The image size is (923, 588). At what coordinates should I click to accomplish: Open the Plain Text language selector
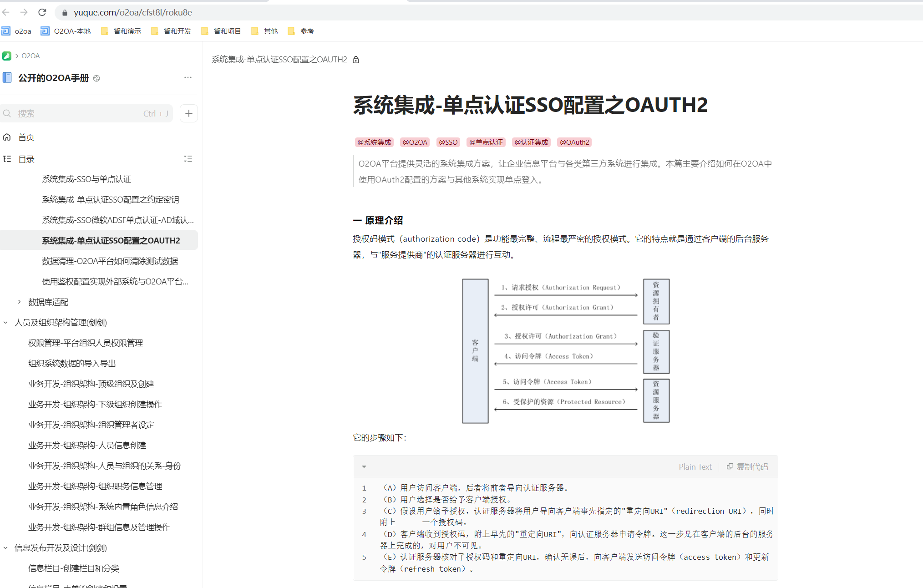695,466
